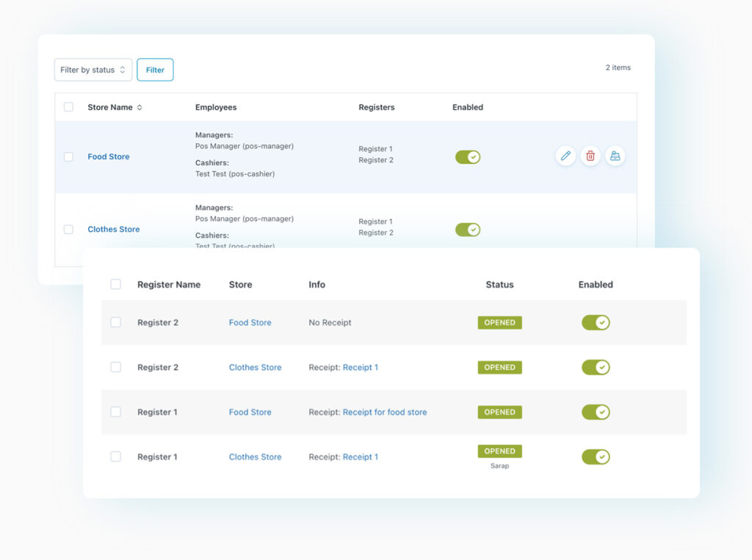Select the Food Store row checkbox in stores table
752x560 pixels.
[x=68, y=157]
